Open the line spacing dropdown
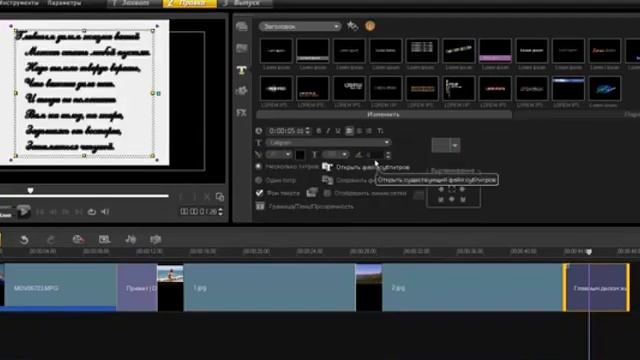This screenshot has width=640, height=360. [336, 155]
